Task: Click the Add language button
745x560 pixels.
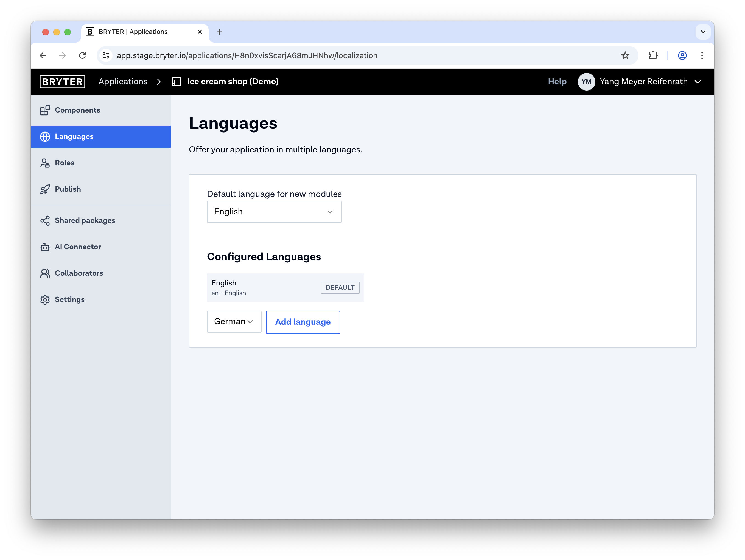Action: [303, 322]
